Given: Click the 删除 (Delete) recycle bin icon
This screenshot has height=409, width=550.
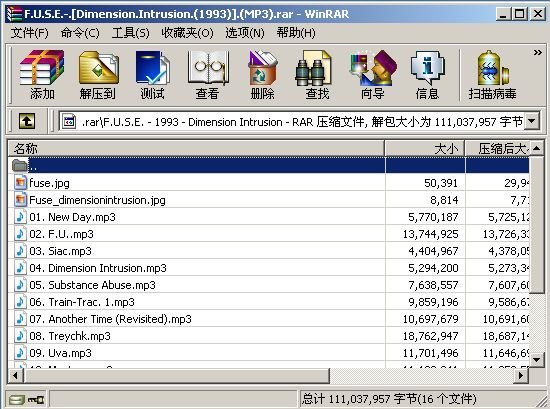Looking at the screenshot, I should coord(263,68).
